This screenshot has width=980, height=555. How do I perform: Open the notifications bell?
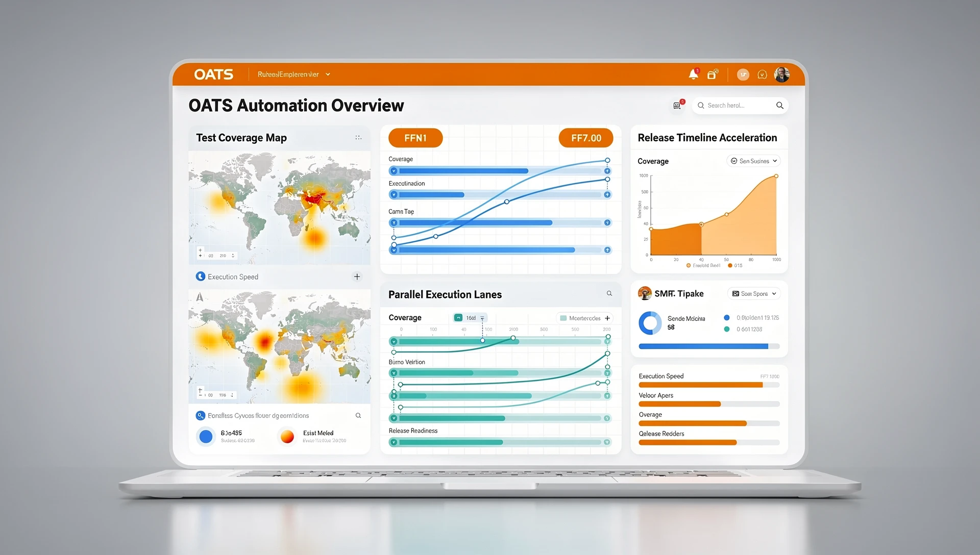(x=693, y=74)
